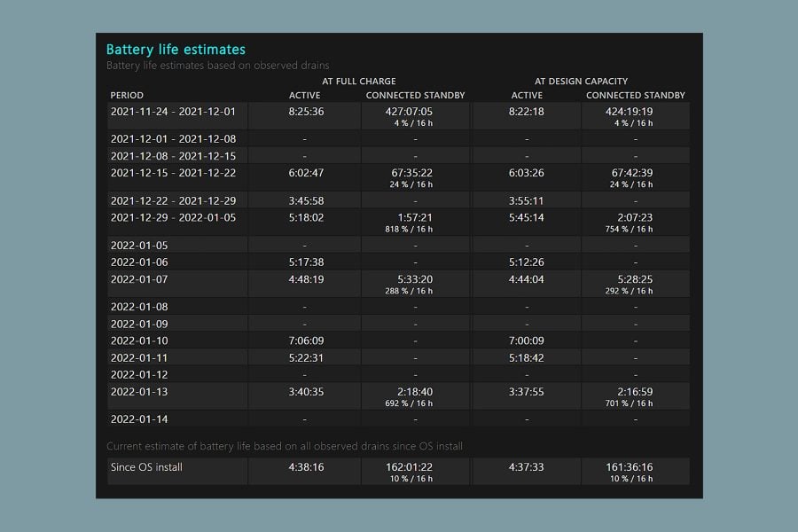Click the 162:01:22 standby estimate

tap(409, 467)
